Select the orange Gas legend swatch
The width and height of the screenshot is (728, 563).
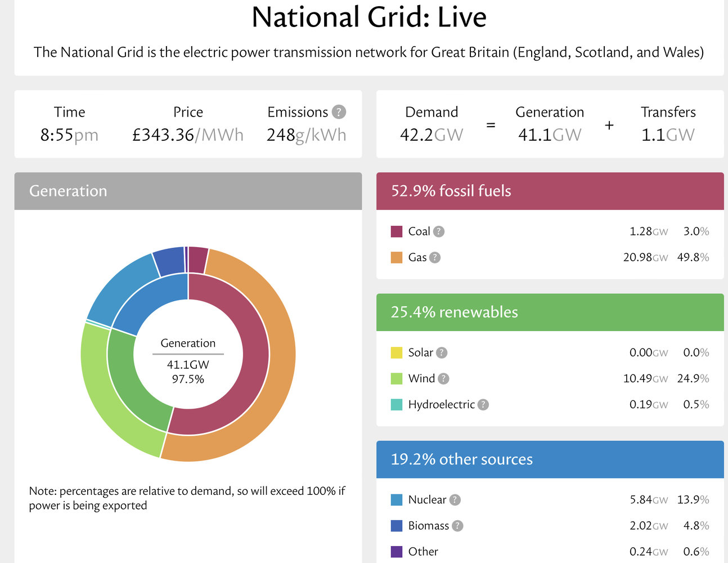pyautogui.click(x=397, y=257)
